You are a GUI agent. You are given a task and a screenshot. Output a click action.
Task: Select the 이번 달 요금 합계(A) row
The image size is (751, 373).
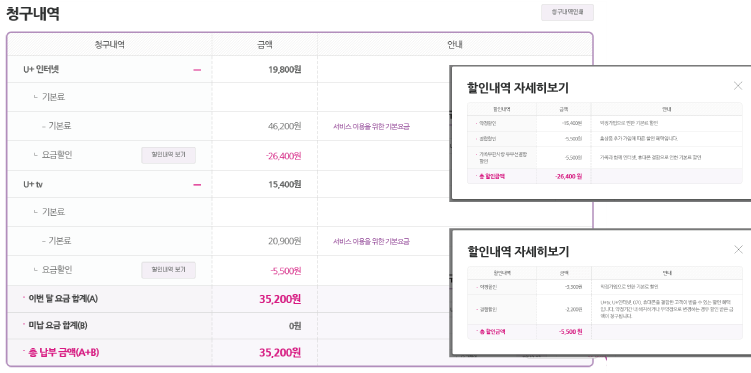[300, 299]
